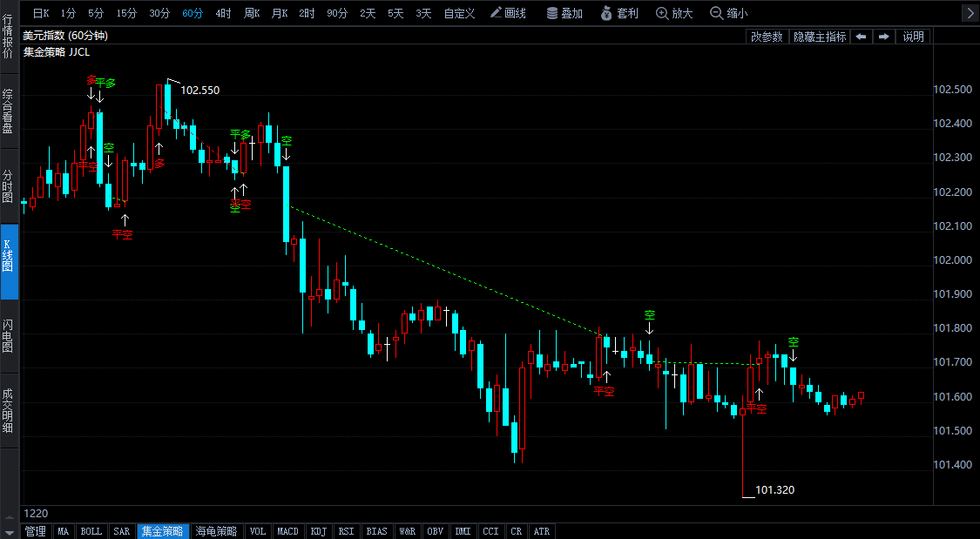Show the W&R indicator

[x=407, y=531]
